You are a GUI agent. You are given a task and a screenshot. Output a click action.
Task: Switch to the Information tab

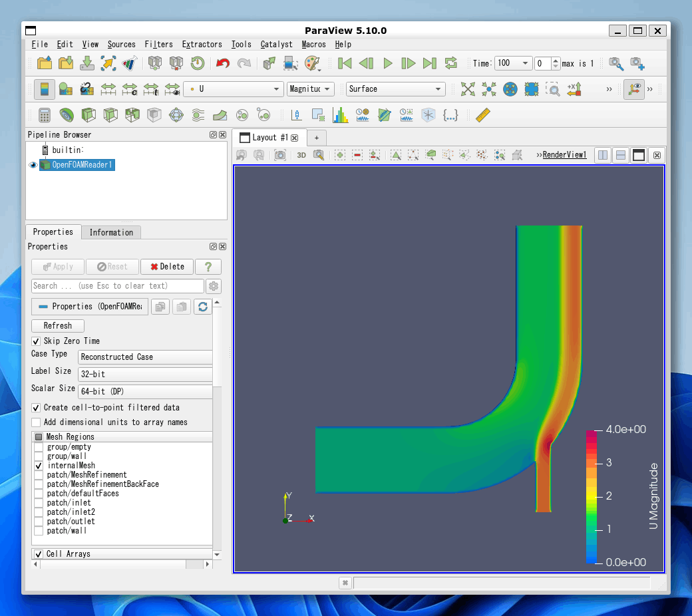click(x=111, y=233)
